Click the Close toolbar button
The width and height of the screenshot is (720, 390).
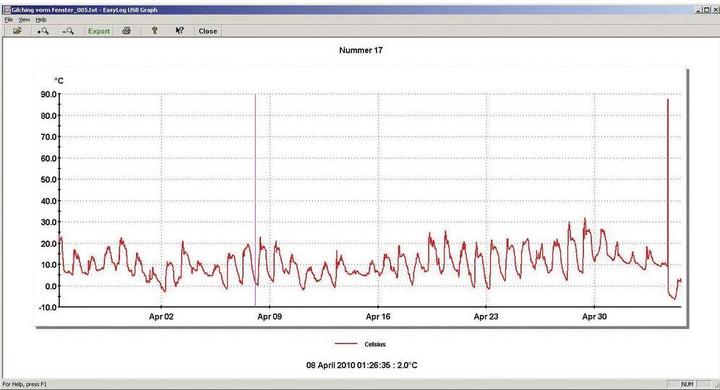[x=208, y=31]
